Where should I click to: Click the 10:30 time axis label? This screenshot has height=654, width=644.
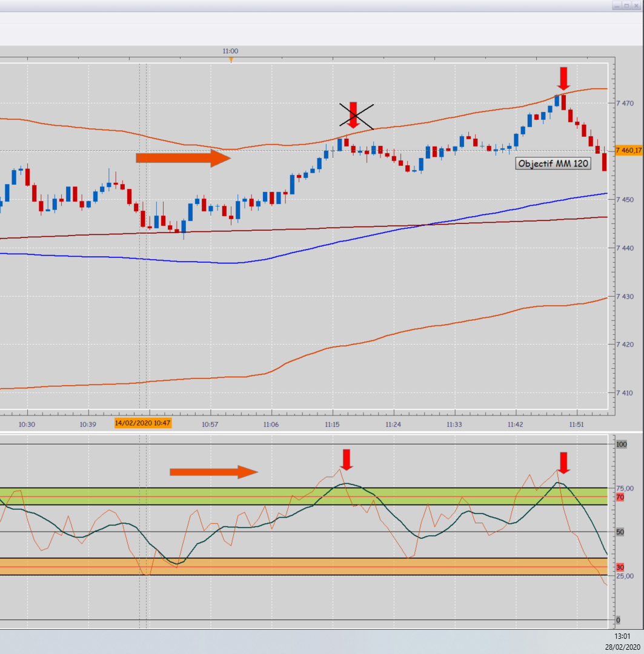27,424
